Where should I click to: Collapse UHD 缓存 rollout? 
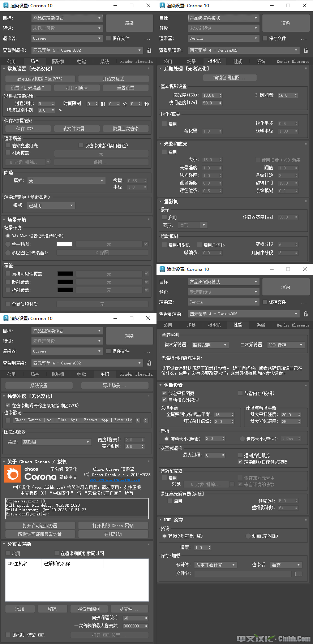coord(171,520)
